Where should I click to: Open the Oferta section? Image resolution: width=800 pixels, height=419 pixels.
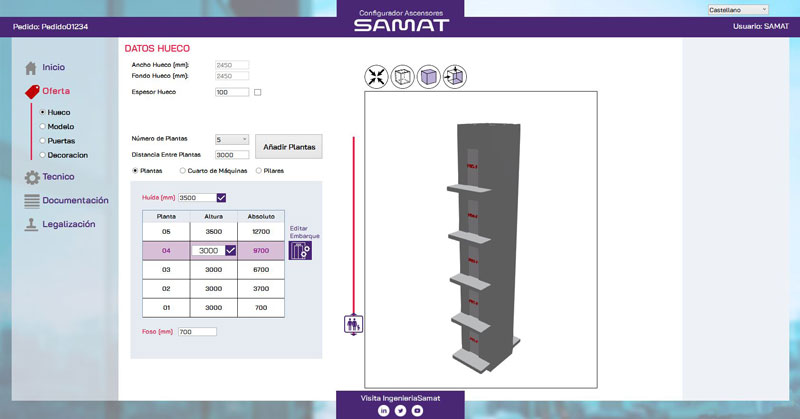coord(56,91)
